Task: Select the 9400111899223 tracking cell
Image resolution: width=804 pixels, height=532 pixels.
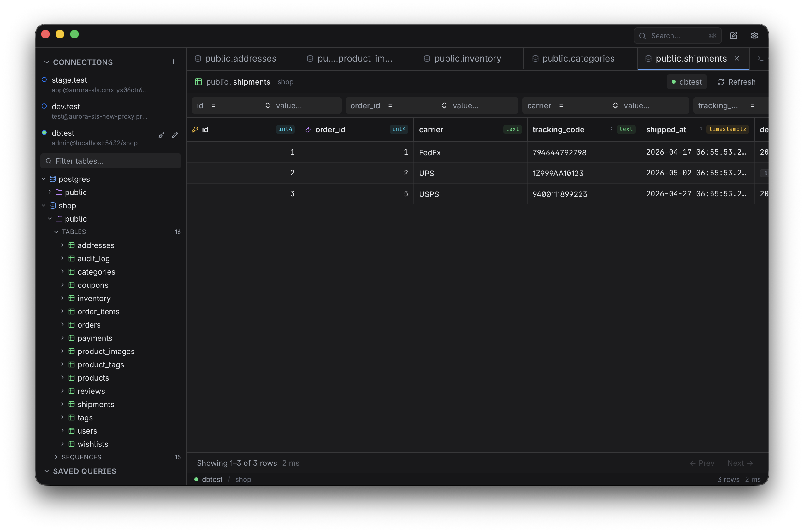Action: pyautogui.click(x=583, y=194)
